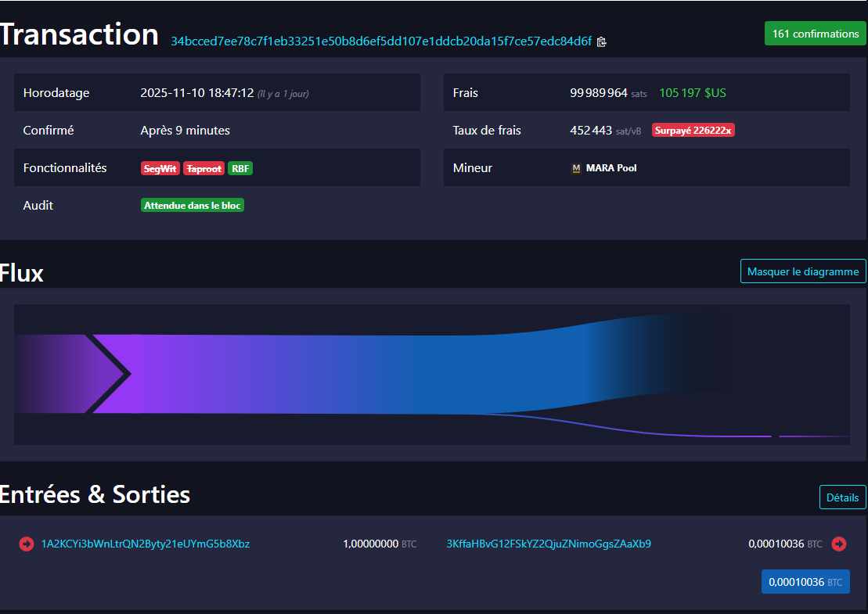The image size is (868, 614).
Task: Toggle the 'Détails' view for inputs and outputs
Action: 842,497
